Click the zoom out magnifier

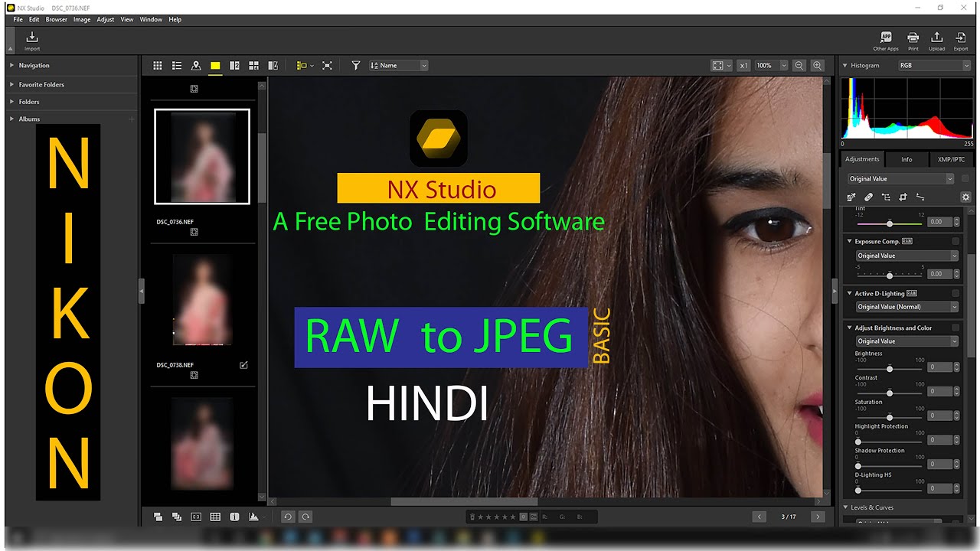click(x=799, y=66)
